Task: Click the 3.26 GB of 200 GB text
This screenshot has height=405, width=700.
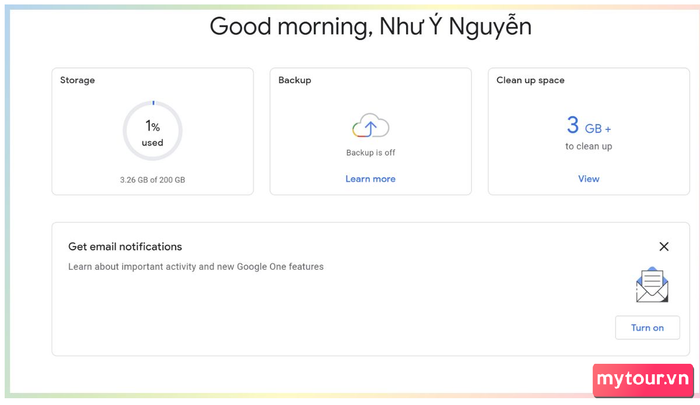Action: (x=152, y=180)
